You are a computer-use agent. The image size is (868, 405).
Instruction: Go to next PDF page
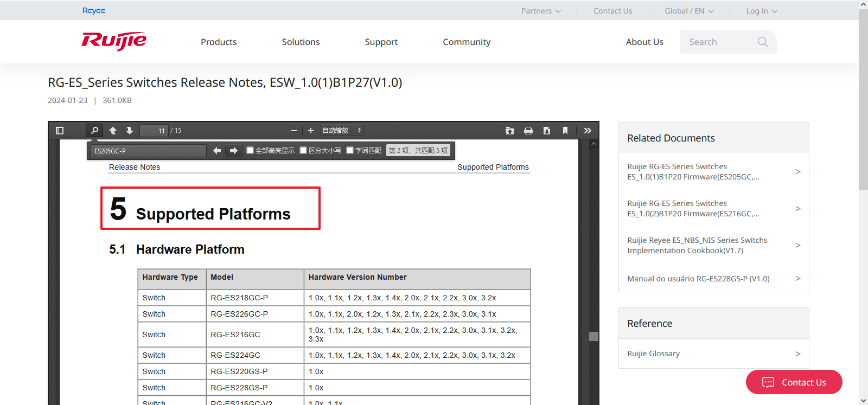pos(129,131)
